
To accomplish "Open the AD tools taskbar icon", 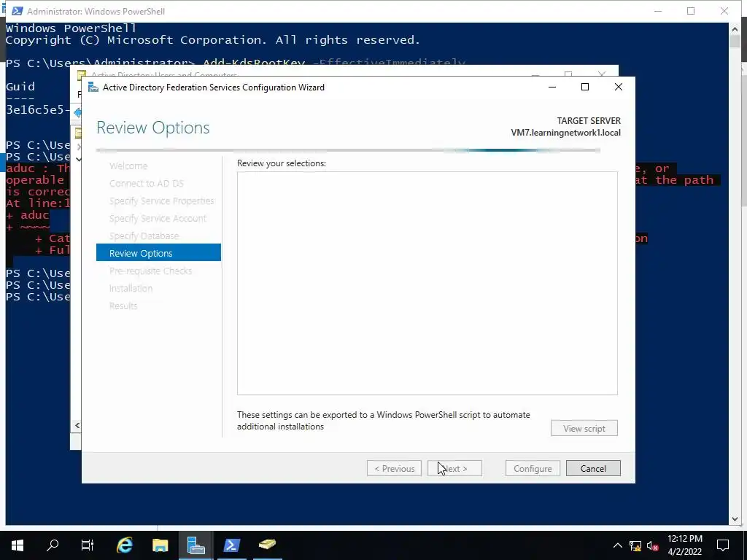I will 267,545.
